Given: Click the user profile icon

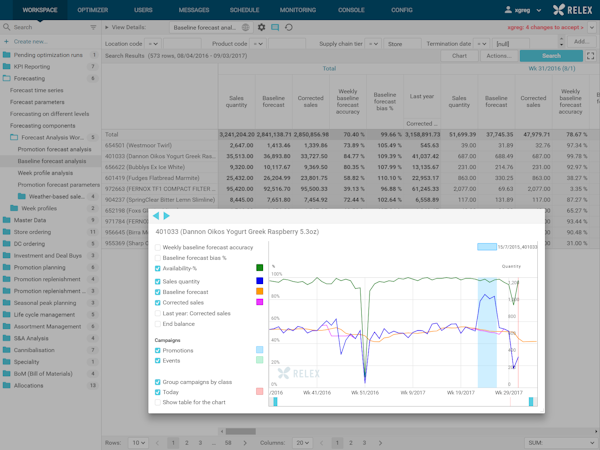Looking at the screenshot, I should 508,10.
